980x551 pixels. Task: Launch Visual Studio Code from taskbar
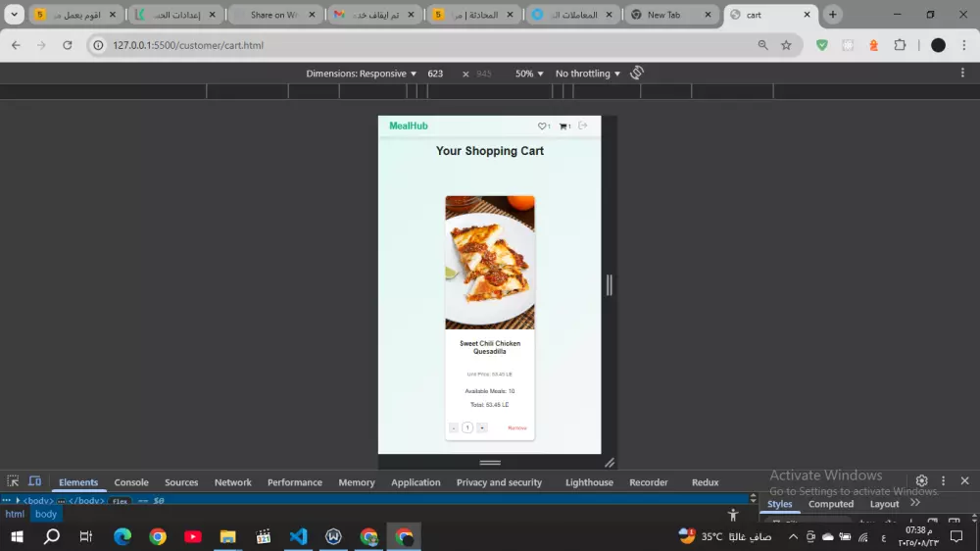(x=299, y=536)
